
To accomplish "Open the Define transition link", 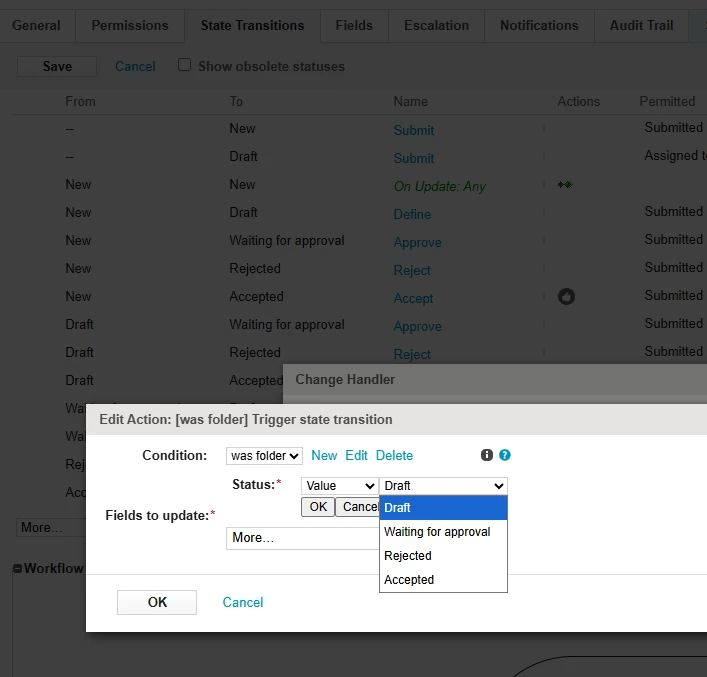I will tap(412, 214).
